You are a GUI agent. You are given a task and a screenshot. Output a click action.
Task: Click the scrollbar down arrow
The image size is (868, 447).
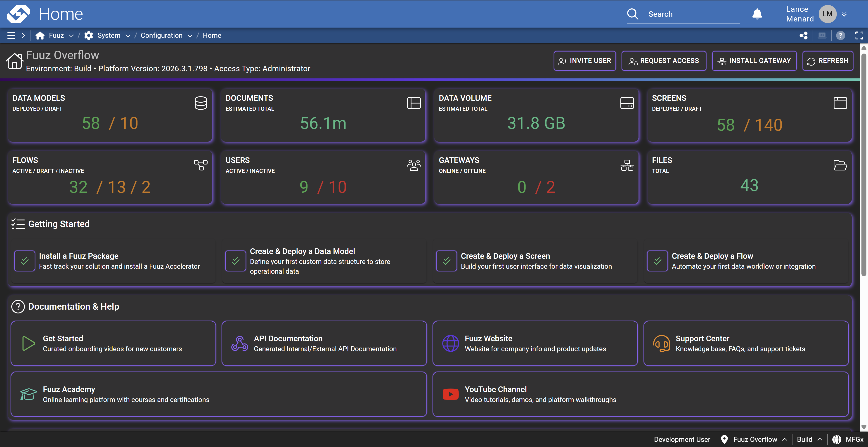864,427
